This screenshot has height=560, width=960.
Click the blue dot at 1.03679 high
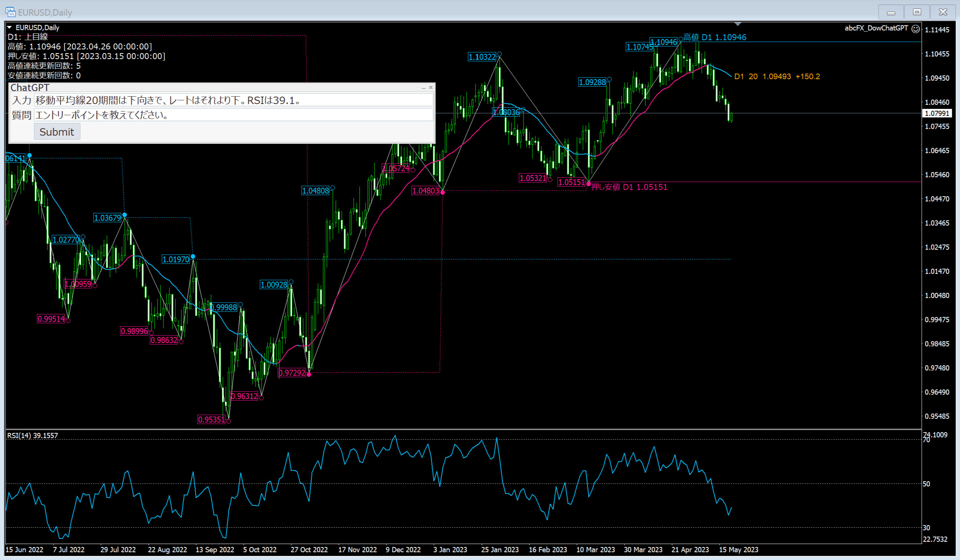(124, 215)
